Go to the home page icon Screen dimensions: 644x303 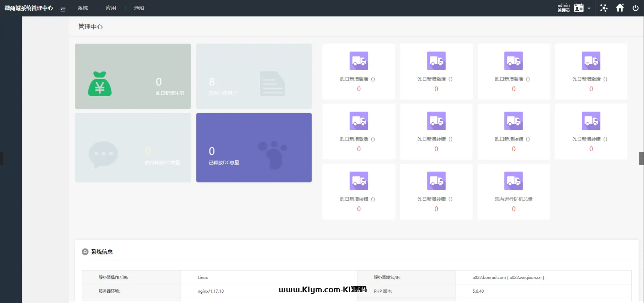pos(620,8)
